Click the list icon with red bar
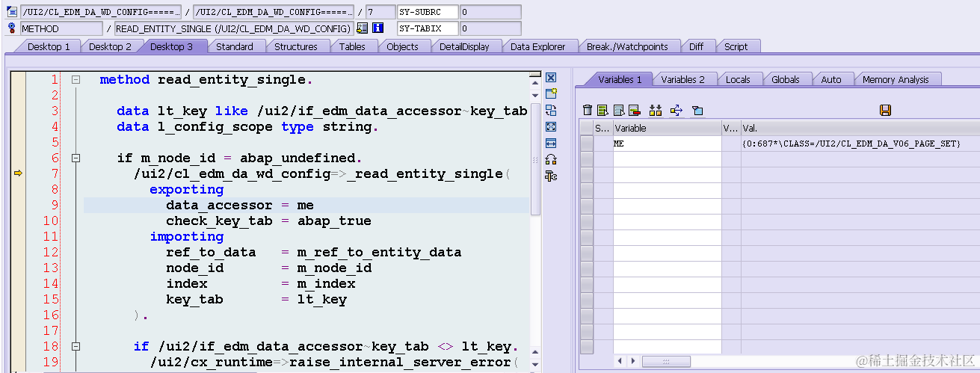This screenshot has width=980, height=373. (x=634, y=111)
